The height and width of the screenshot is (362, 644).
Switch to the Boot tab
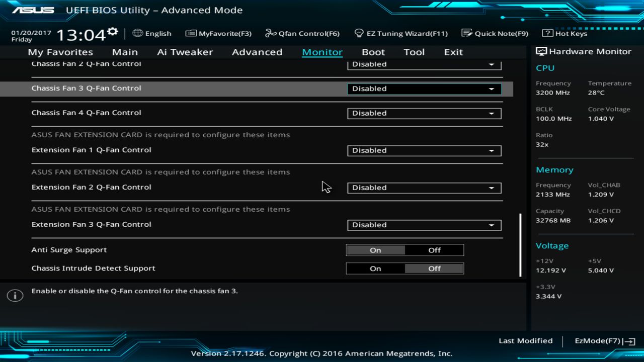click(373, 52)
